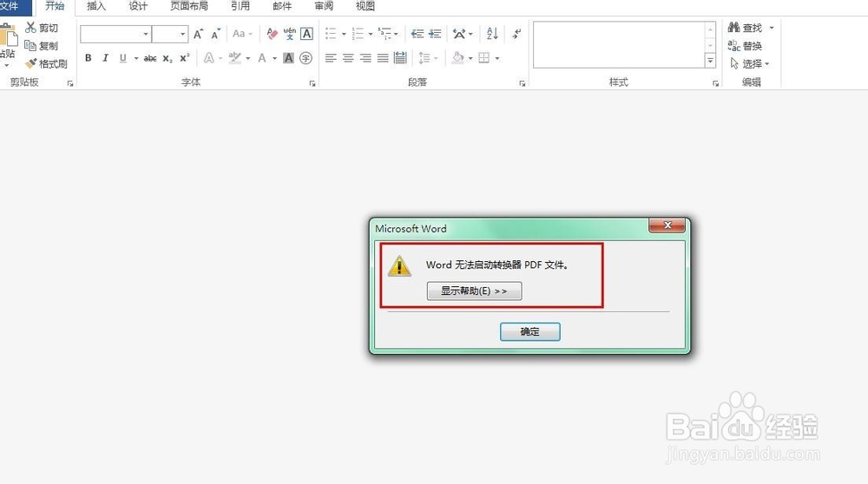This screenshot has height=484, width=868.
Task: Toggle Character Shading (gray A) button
Action: pyautogui.click(x=288, y=58)
